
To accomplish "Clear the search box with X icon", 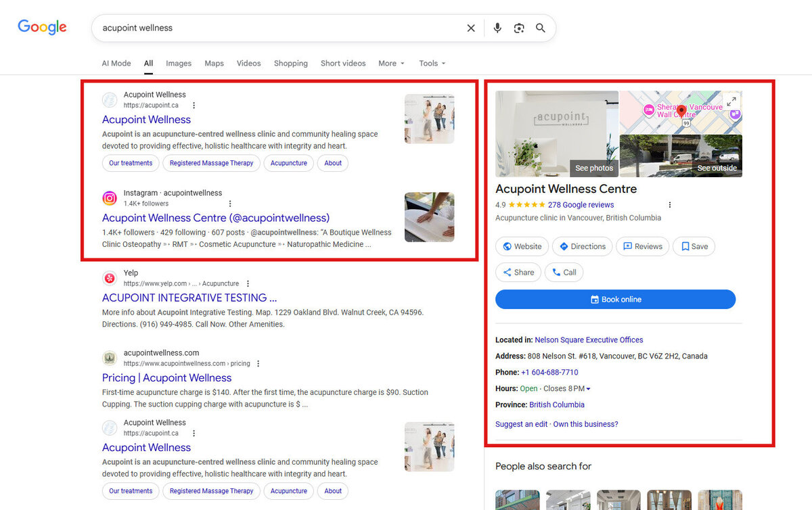I will [x=471, y=28].
